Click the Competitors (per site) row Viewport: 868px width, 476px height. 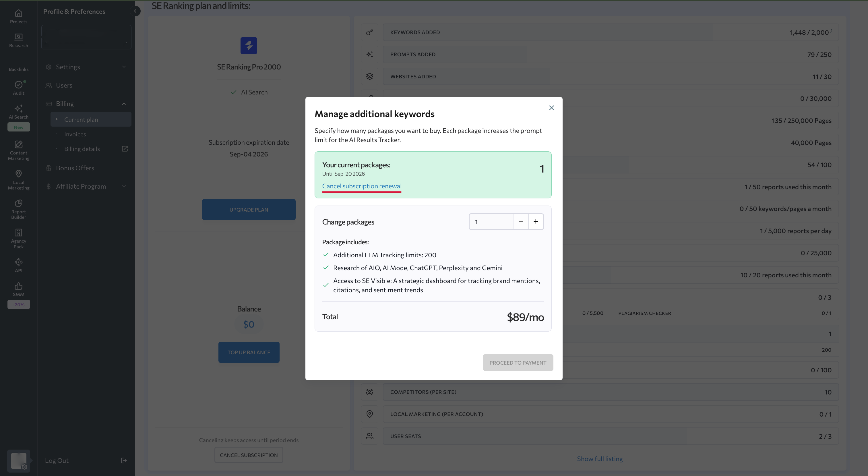pos(610,392)
